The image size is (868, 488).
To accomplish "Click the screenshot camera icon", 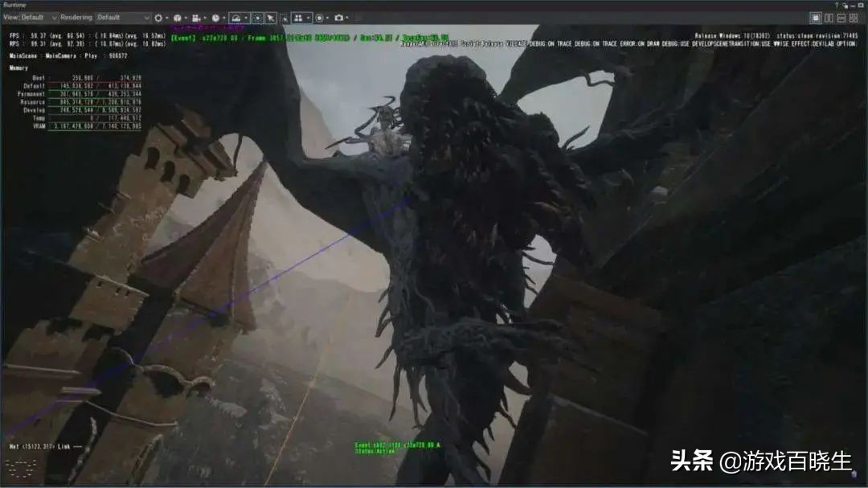I will tap(339, 18).
